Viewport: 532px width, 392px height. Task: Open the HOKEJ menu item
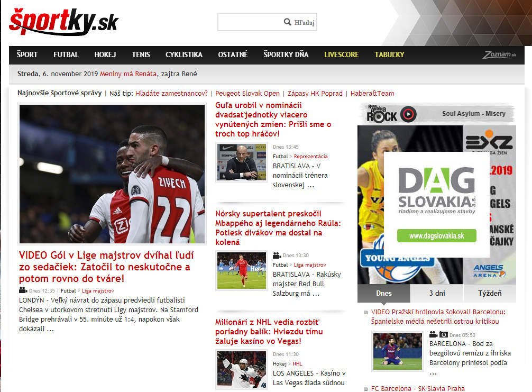click(105, 54)
